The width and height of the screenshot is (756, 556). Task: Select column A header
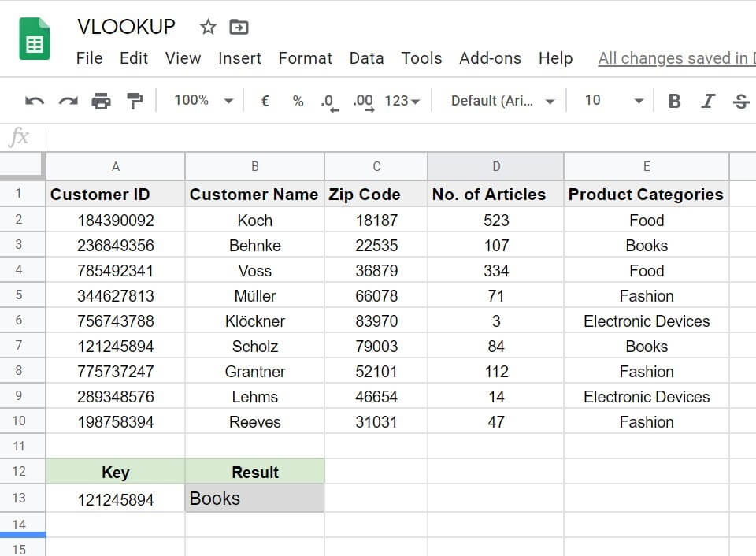click(116, 167)
